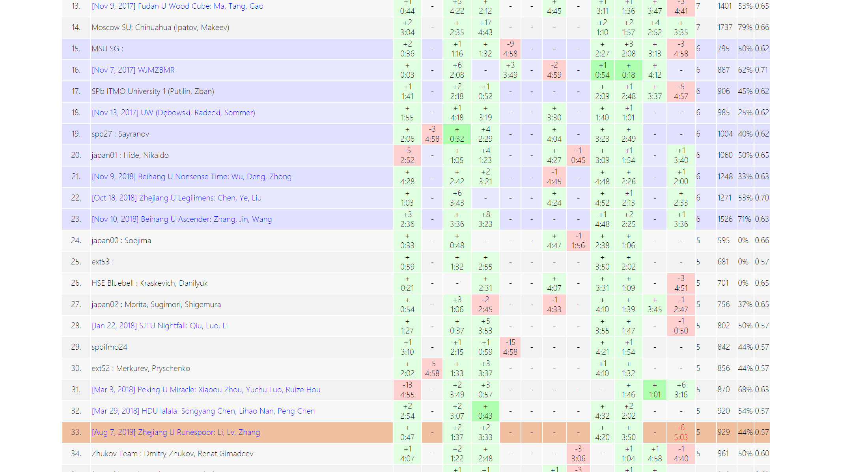
Task: Open highlighted Zhejiang U Runespoor link
Action: point(175,433)
